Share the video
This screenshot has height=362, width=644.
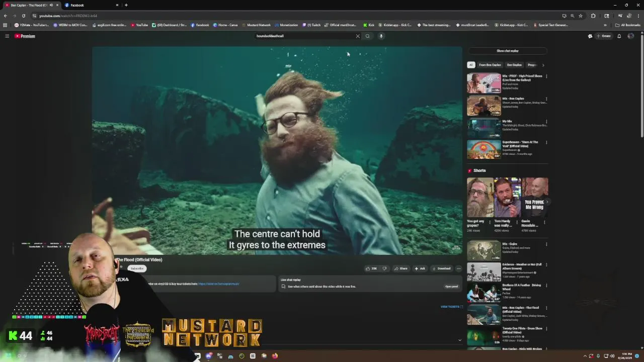tap(401, 268)
